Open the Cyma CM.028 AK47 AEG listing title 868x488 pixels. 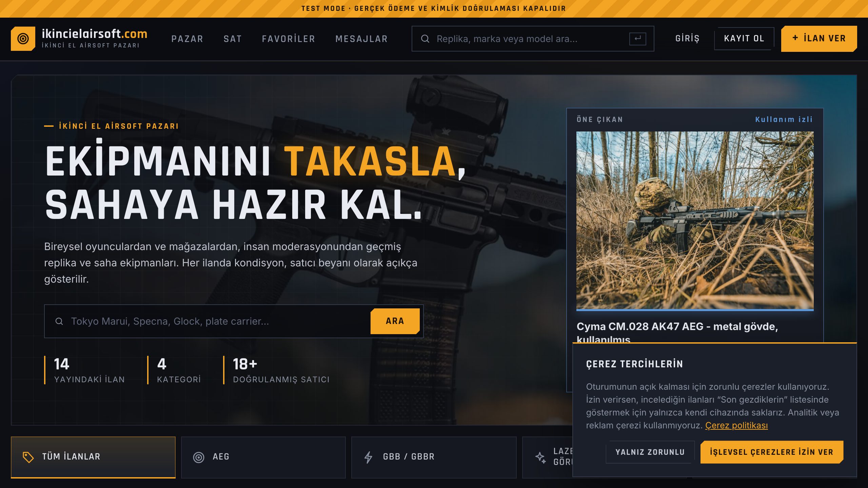[x=677, y=332]
